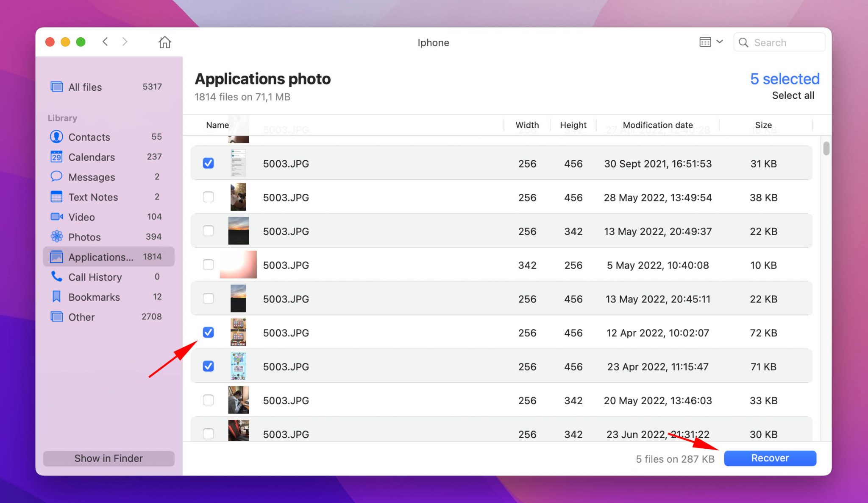
Task: Check the 28 May 2022 file checkbox
Action: click(x=208, y=197)
